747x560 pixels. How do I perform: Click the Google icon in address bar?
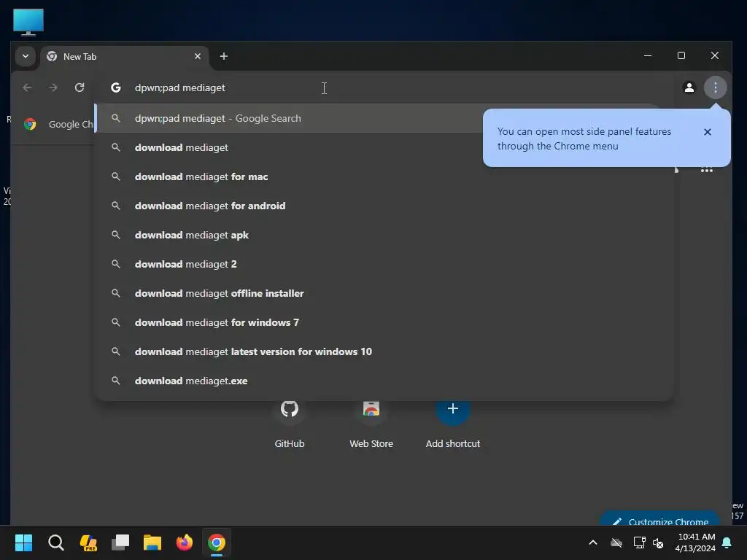coord(116,87)
